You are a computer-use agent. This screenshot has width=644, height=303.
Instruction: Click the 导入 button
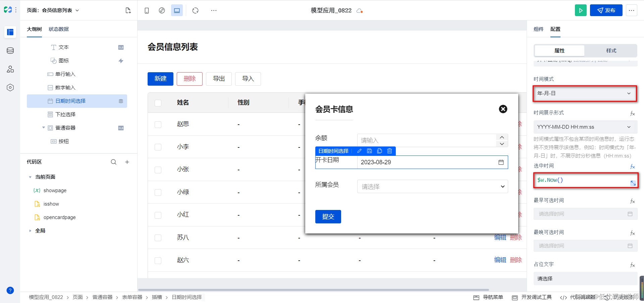tap(248, 79)
